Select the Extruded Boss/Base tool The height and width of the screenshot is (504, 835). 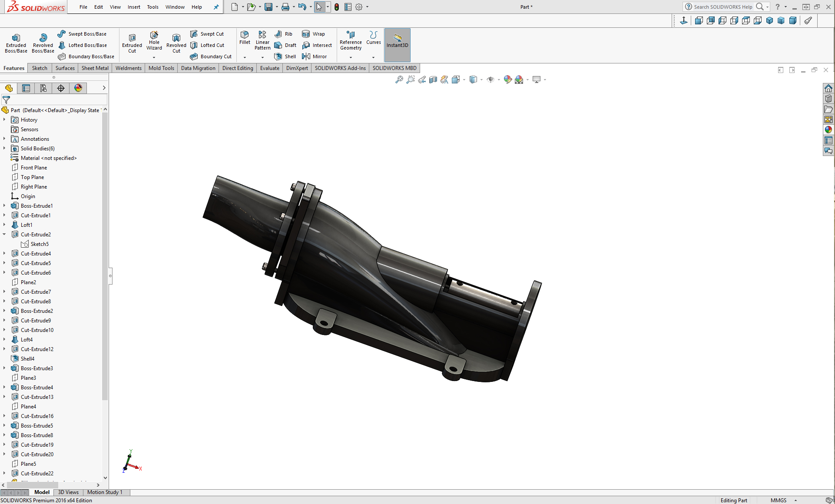pos(16,44)
